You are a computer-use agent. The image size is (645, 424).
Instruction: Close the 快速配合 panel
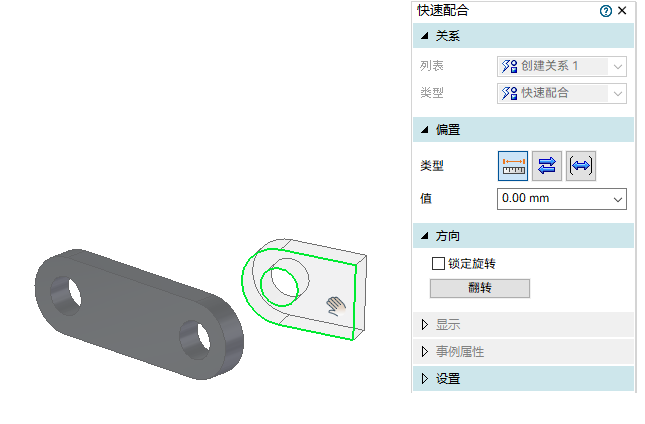click(622, 11)
